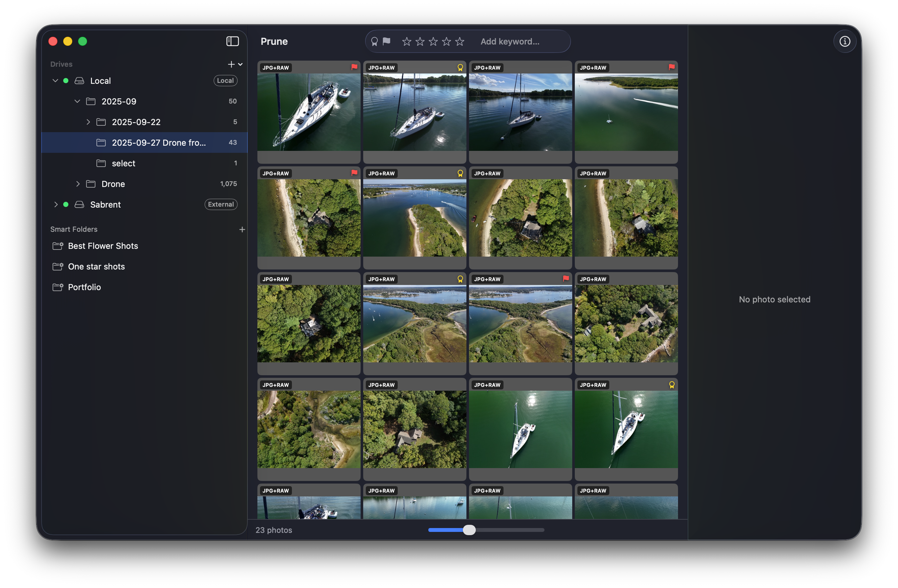Screen dimensions: 898x588
Task: Set rating to two stars
Action: 420,42
